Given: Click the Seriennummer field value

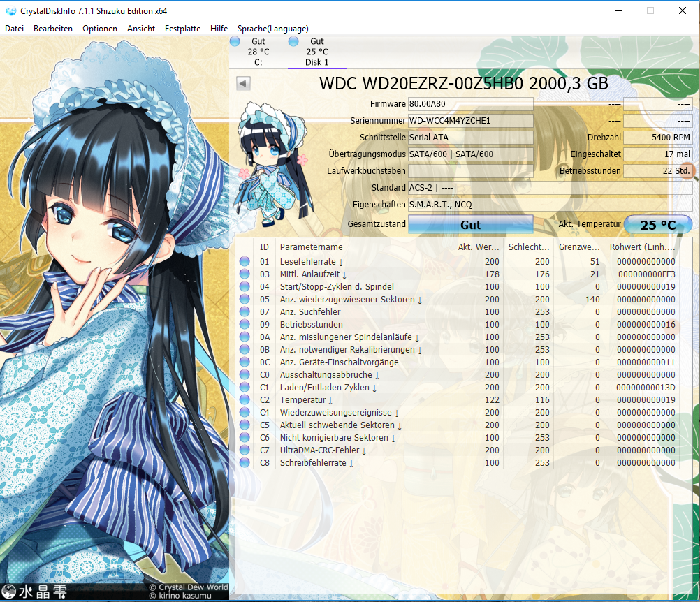Looking at the screenshot, I should click(471, 121).
